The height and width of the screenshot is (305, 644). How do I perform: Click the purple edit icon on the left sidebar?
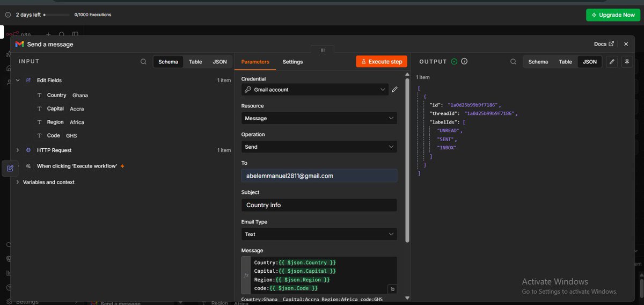point(10,169)
